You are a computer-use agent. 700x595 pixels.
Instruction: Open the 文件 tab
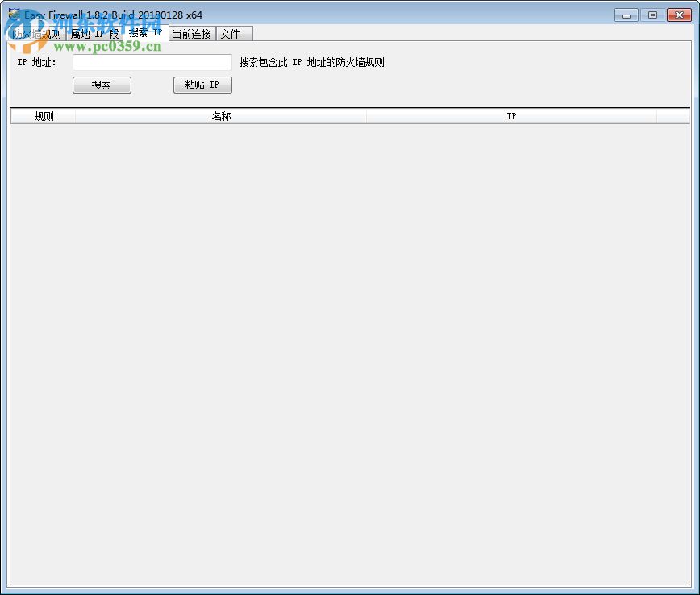[x=233, y=34]
